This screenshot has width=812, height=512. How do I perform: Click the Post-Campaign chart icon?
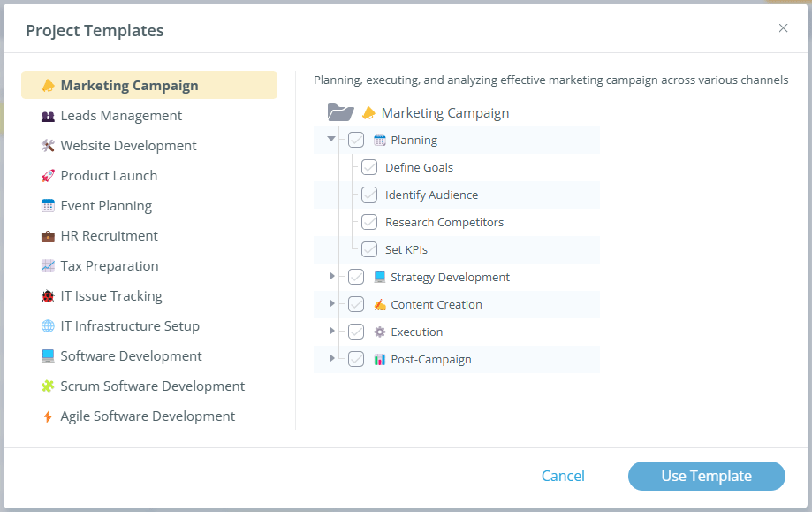[377, 359]
